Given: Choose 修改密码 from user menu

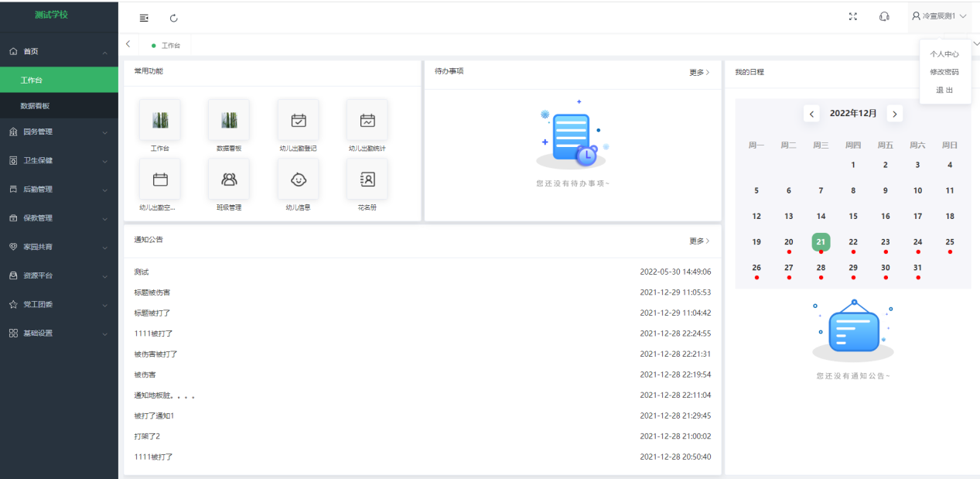Looking at the screenshot, I should point(944,72).
